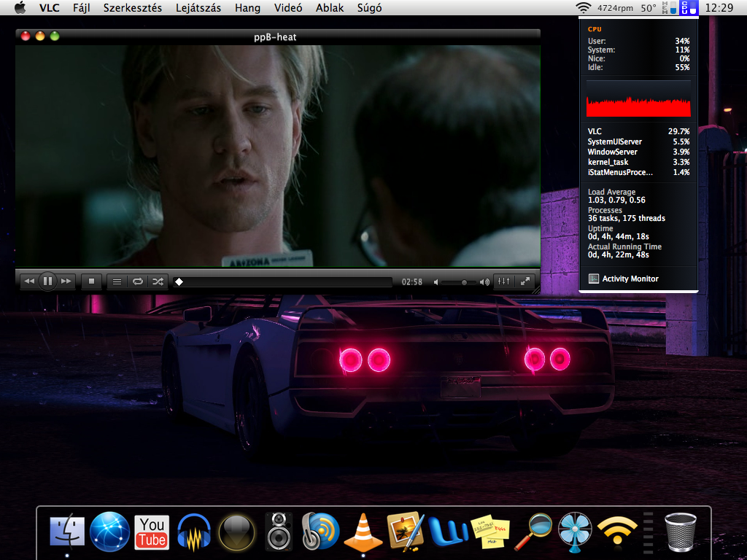Open the Ablak menu
This screenshot has width=747, height=560.
(x=330, y=7)
